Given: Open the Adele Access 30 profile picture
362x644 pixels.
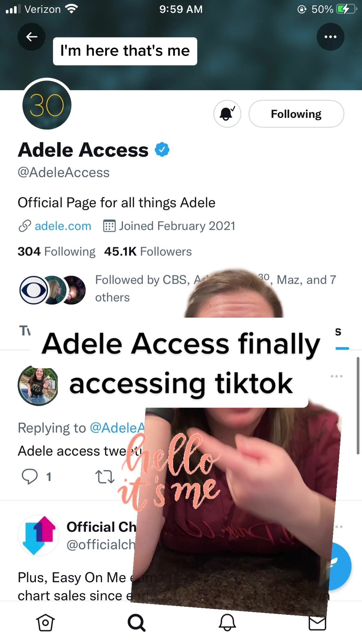Looking at the screenshot, I should 47,105.
